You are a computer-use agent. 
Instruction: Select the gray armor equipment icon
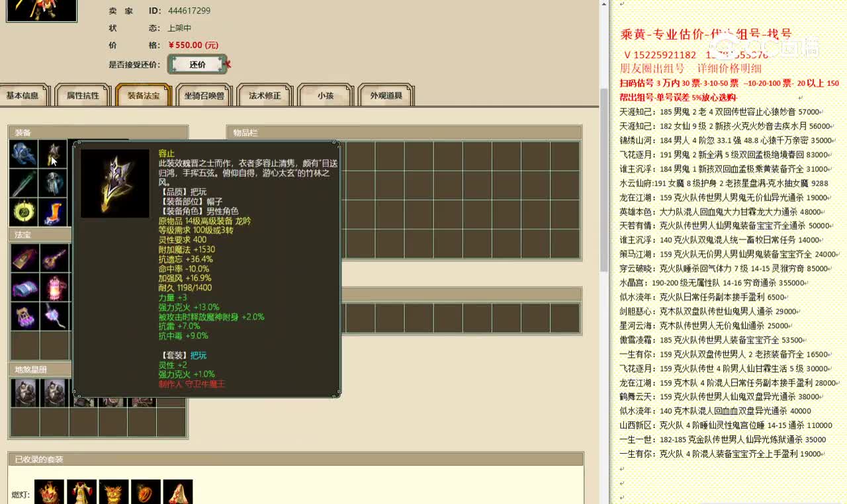pyautogui.click(x=52, y=183)
